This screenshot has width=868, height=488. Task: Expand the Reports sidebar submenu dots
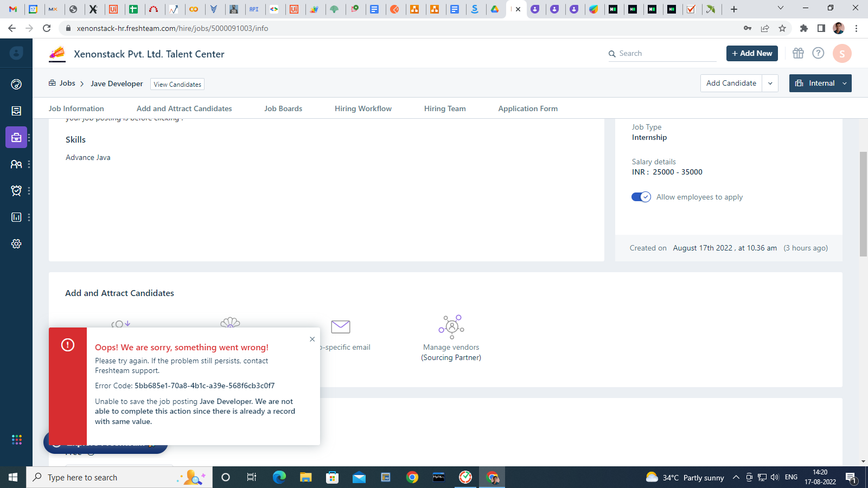29,217
